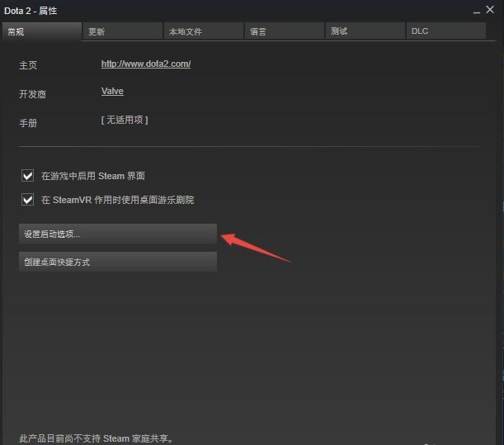The height and width of the screenshot is (445, 504).
Task: Toggle SteamVR 桌面游乐剧院 checkbox
Action: click(28, 200)
